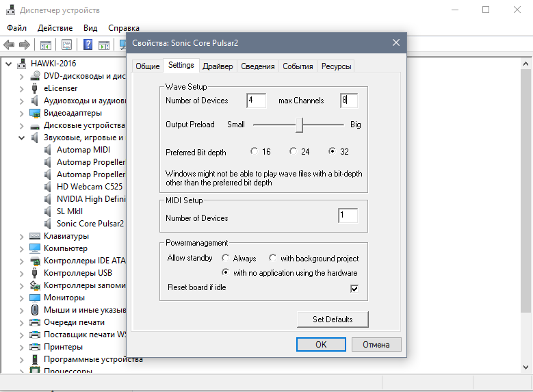Screen dimensions: 533x392
Task: Click the Видеоадаптеры category icon
Action: pyautogui.click(x=35, y=113)
